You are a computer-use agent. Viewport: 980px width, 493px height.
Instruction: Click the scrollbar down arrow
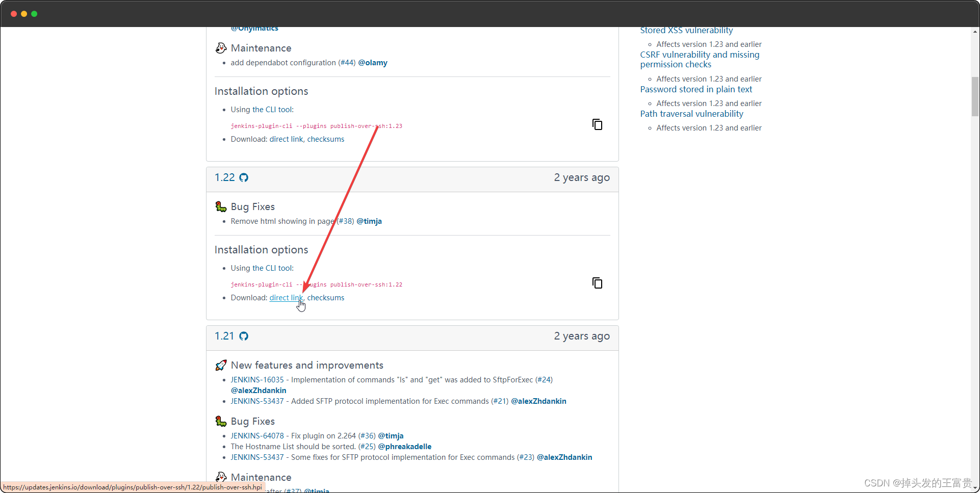coord(975,488)
